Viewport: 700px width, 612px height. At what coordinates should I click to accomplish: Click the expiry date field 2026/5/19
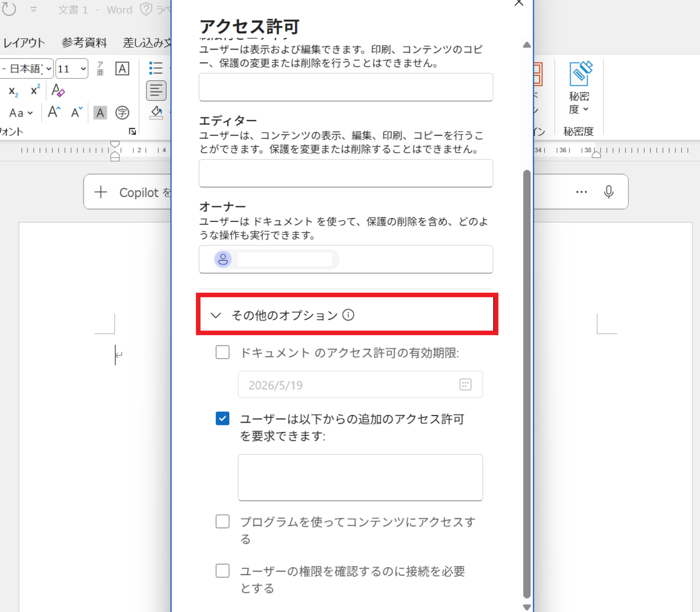pos(360,385)
